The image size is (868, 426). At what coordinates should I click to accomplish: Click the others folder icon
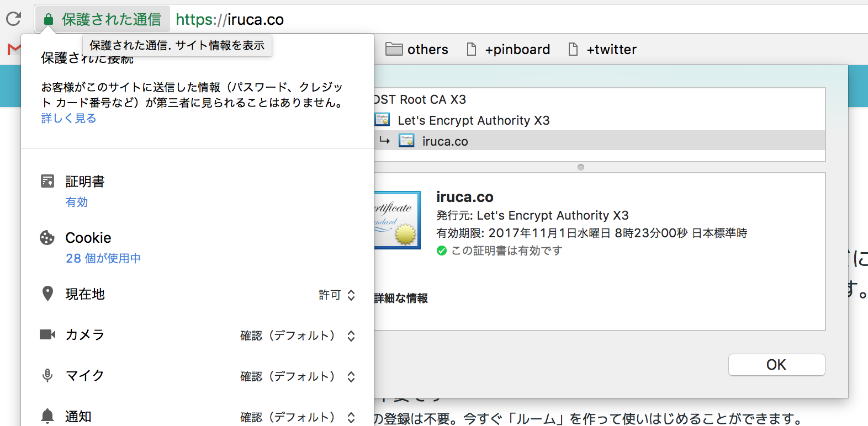(394, 50)
